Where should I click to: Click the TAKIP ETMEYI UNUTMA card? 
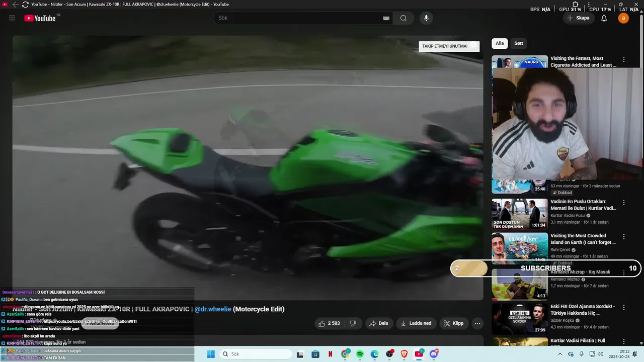(449, 46)
